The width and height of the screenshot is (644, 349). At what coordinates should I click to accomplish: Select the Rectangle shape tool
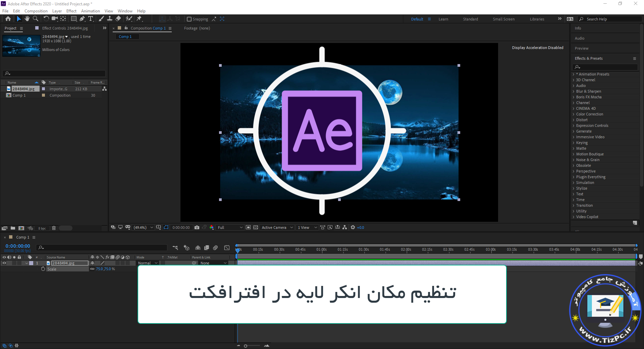coord(73,19)
